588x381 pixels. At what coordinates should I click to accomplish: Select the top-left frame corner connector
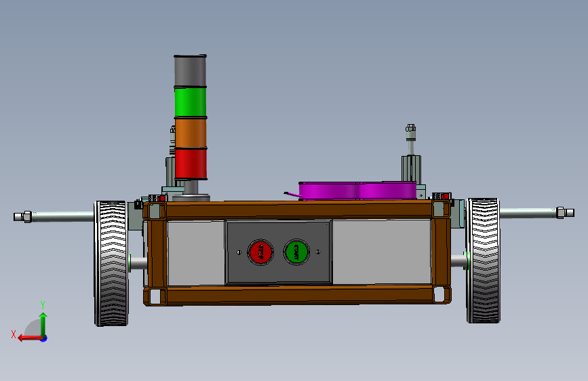coord(155,211)
